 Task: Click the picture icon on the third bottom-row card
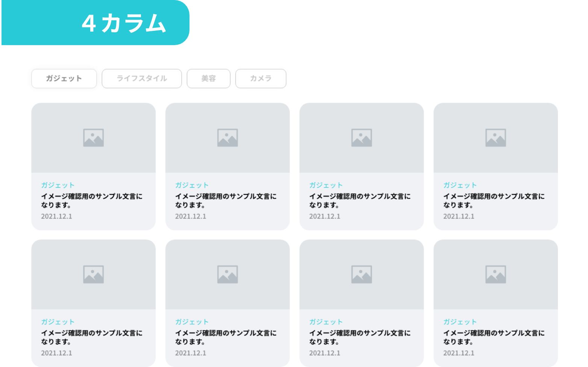[x=361, y=274]
